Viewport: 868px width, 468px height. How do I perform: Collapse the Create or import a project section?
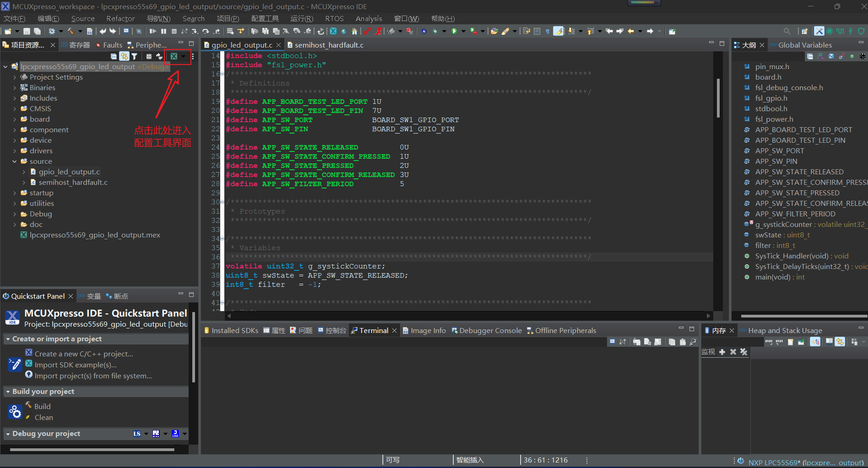[8, 339]
